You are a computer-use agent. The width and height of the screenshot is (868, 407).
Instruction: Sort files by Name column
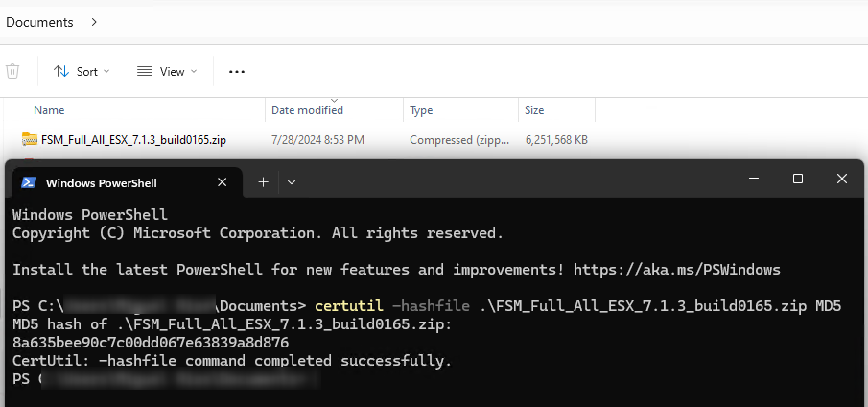[49, 110]
